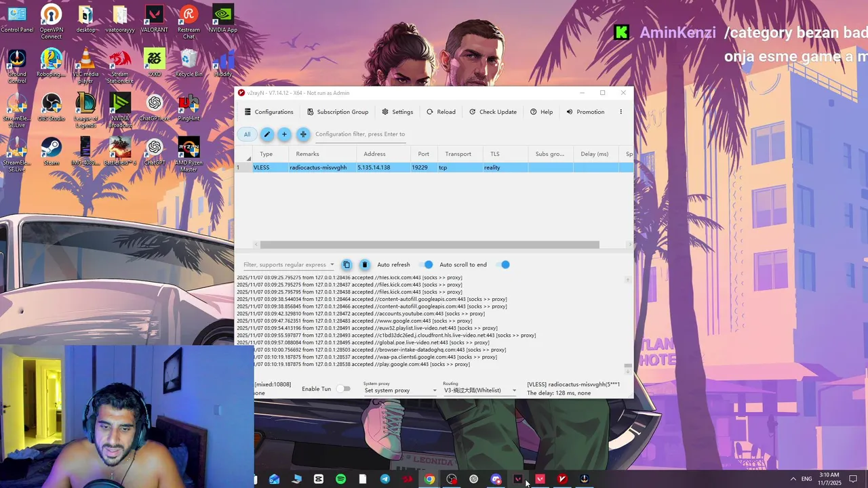The image size is (868, 488).
Task: Select the radiocactus-misvvghh server row
Action: (434, 167)
